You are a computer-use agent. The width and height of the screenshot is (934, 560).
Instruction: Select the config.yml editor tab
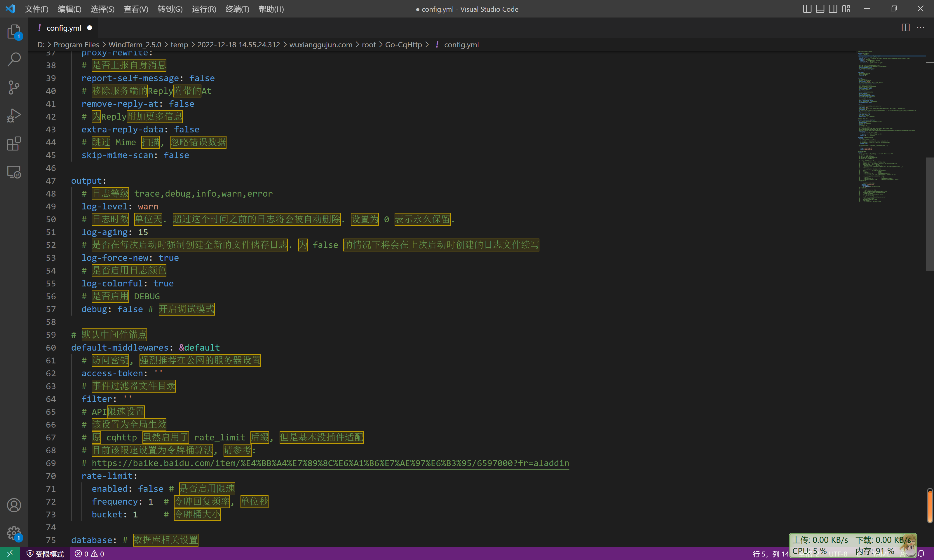tap(64, 27)
